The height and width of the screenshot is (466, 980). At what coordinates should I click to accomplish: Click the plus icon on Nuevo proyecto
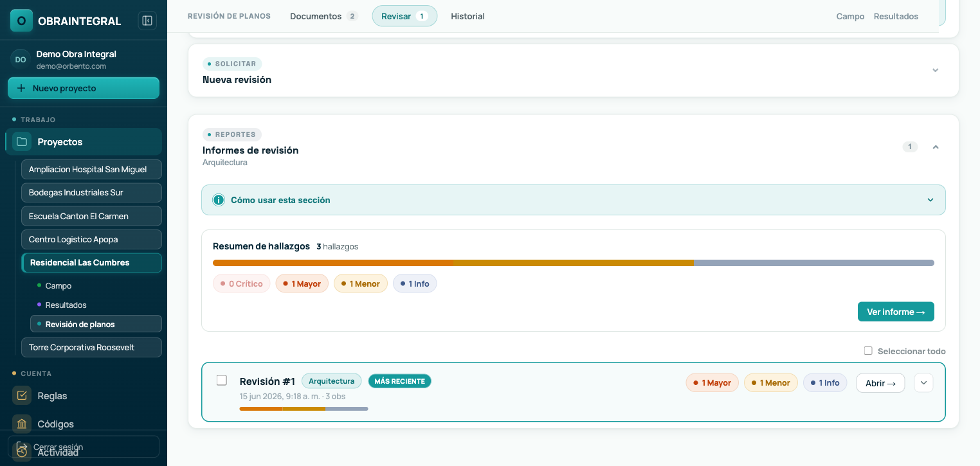point(21,88)
